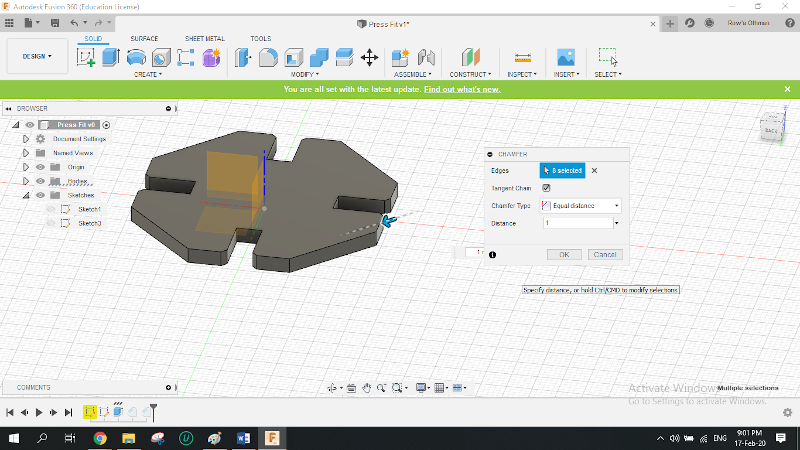
Task: Cancel the Chamfer dialog
Action: coord(605,255)
